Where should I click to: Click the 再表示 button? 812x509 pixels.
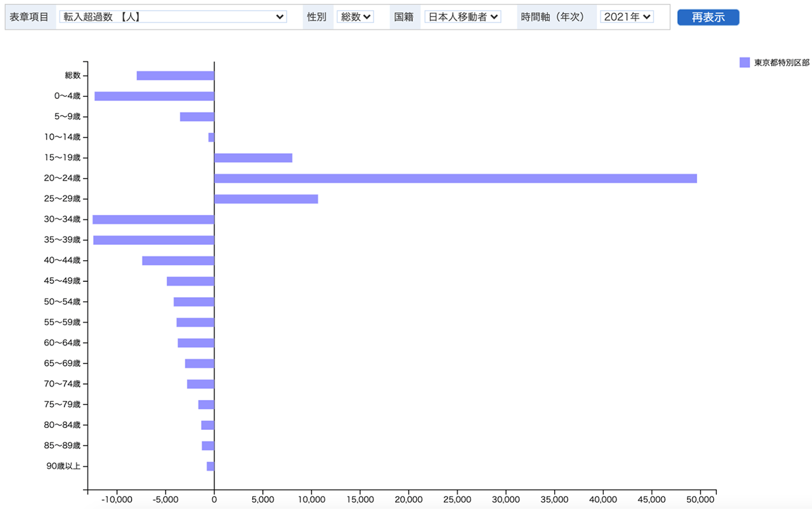click(x=708, y=17)
